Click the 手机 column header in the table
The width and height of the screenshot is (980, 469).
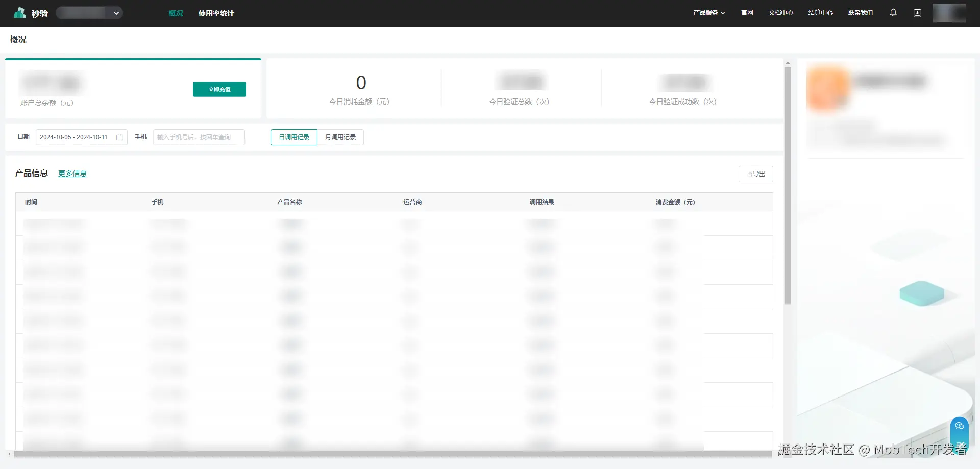point(157,202)
